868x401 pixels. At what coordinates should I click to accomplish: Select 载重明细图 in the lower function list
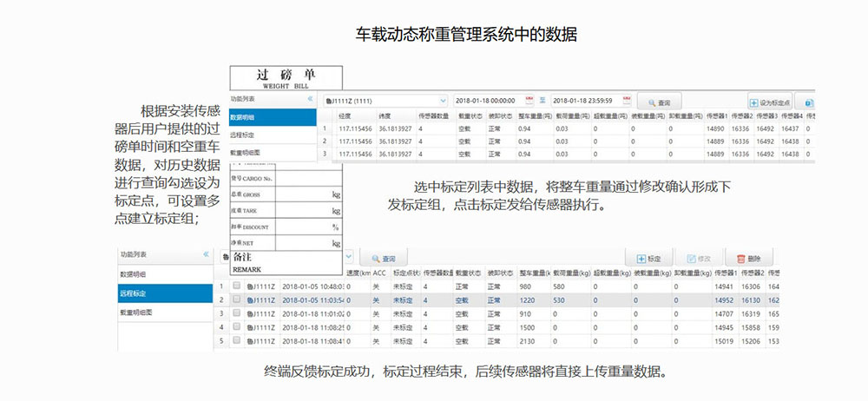pos(165,312)
